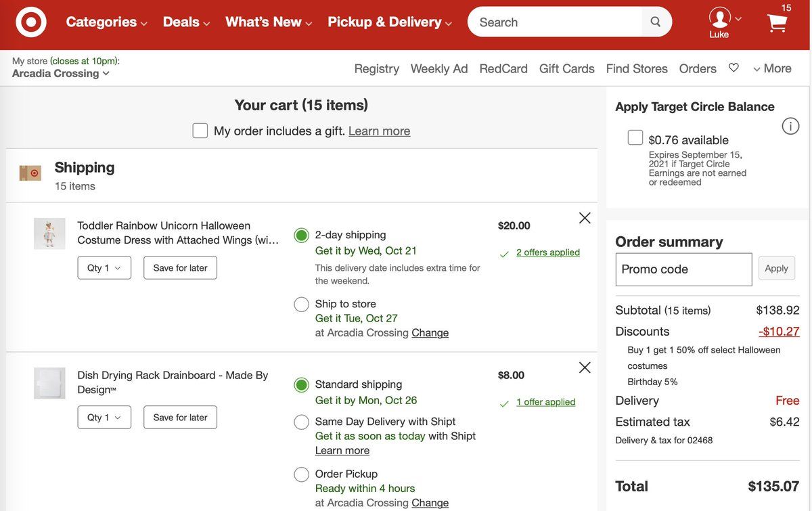Image resolution: width=812 pixels, height=511 pixels.
Task: Click the search magnifying glass icon
Action: (x=655, y=22)
